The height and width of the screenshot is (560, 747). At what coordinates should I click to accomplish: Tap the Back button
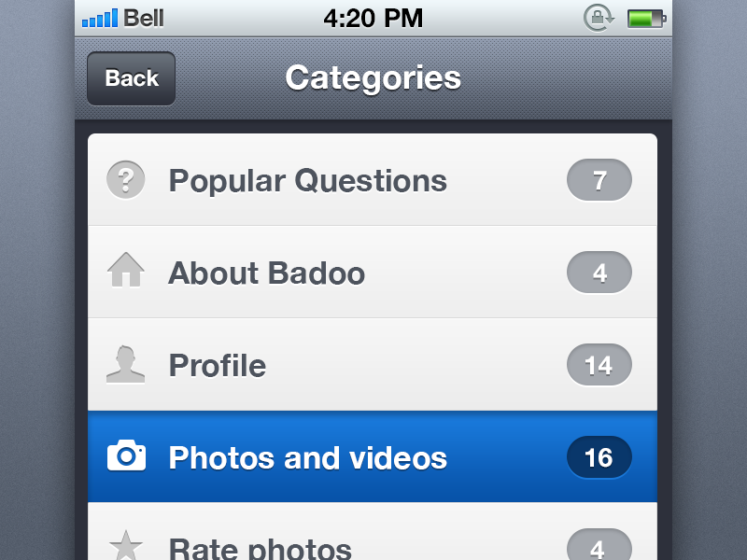pos(131,78)
